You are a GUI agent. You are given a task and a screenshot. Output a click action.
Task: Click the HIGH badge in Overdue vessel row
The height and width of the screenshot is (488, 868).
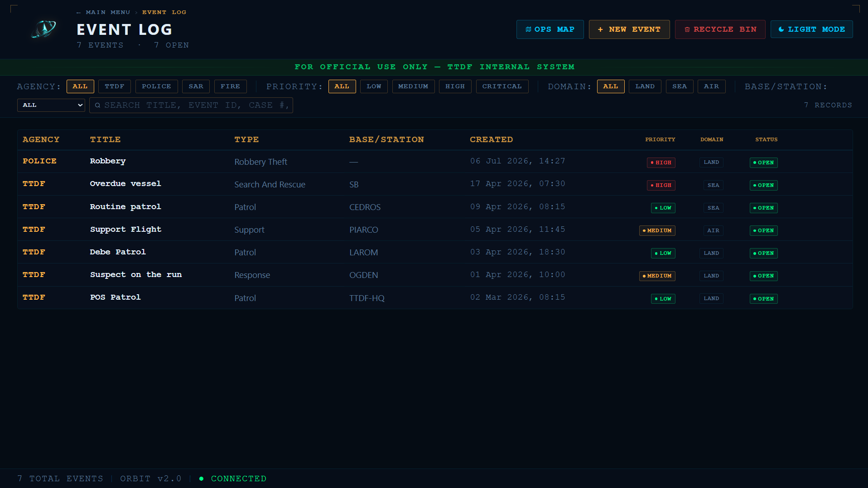pyautogui.click(x=661, y=185)
